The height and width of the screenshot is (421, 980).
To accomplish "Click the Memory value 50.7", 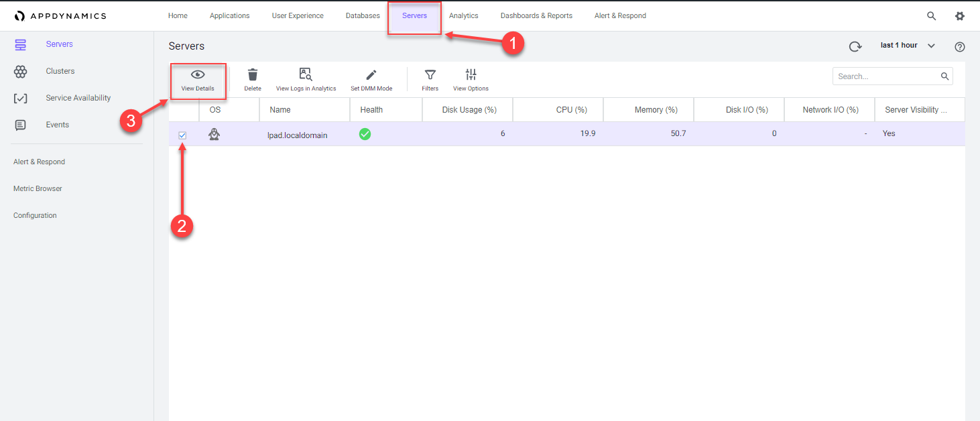I will pyautogui.click(x=678, y=133).
